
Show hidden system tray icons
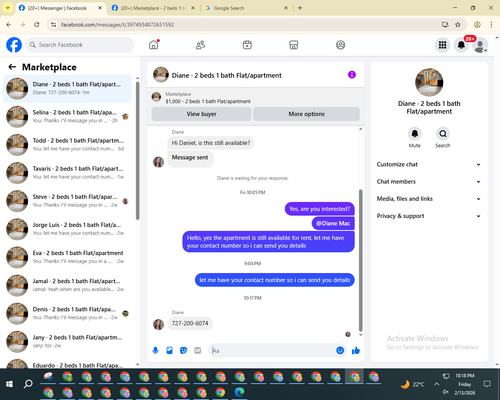tap(436, 384)
